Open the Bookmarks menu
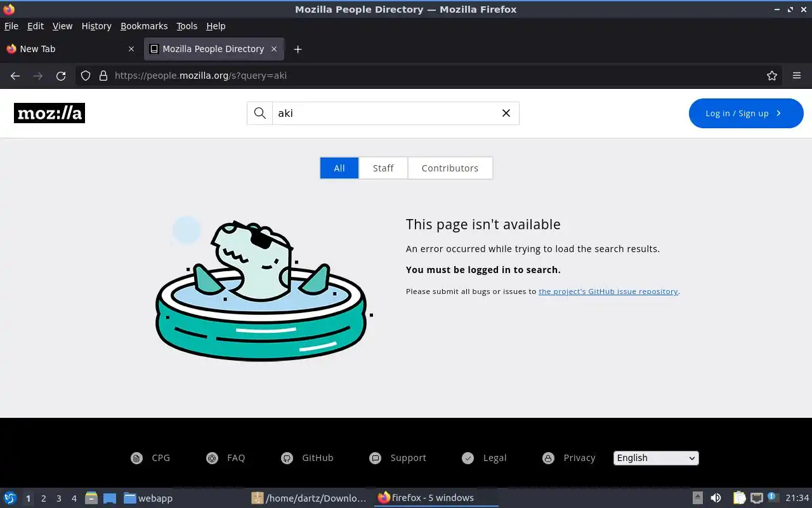This screenshot has width=812, height=508. tap(144, 26)
